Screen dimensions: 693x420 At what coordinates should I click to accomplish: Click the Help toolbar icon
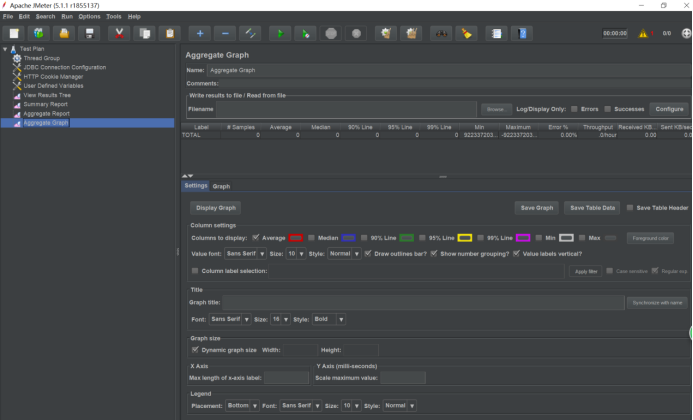pyautogui.click(x=522, y=34)
